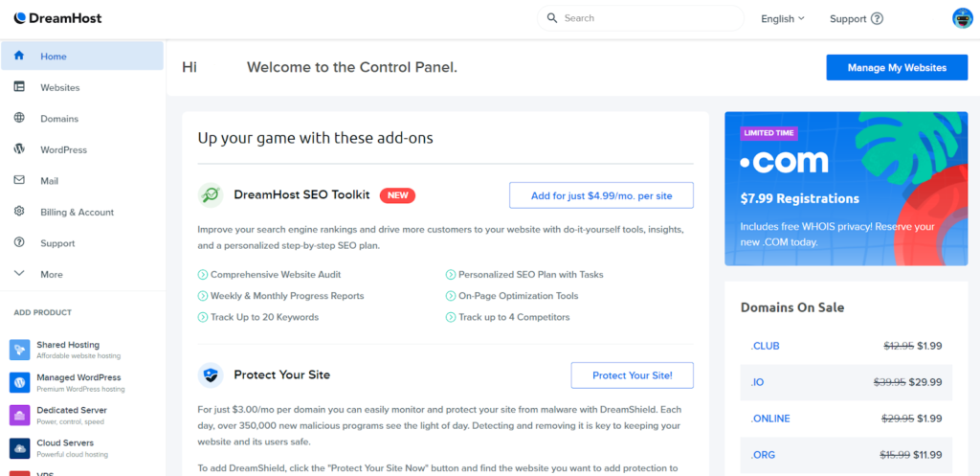
Task: Click Add for just $4.99/mo. per site
Action: coord(601,195)
